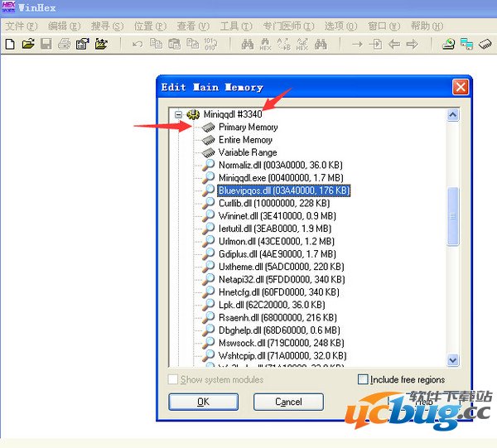Select Primary Memory in the tree
The height and width of the screenshot is (448, 497).
click(x=248, y=128)
